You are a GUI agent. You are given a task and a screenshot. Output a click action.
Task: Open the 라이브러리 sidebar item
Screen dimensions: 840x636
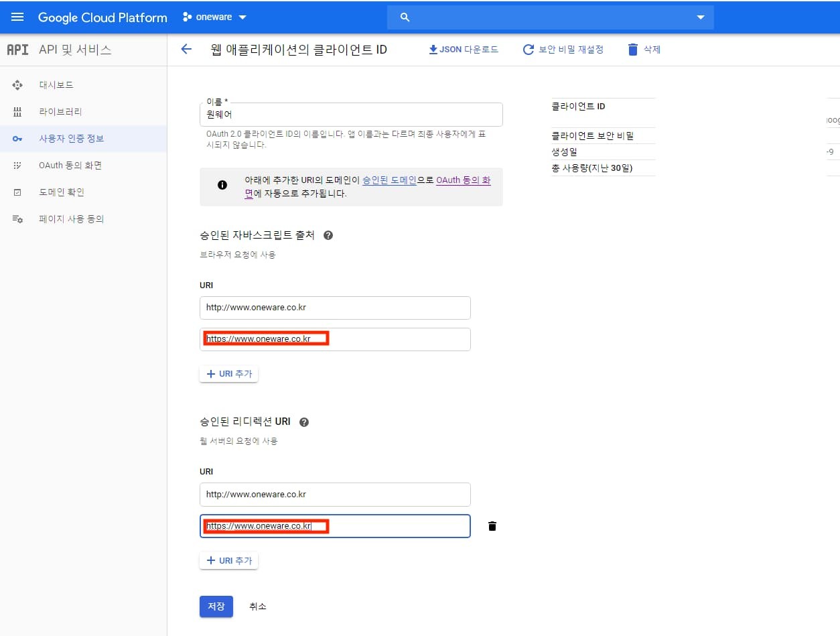click(83, 112)
